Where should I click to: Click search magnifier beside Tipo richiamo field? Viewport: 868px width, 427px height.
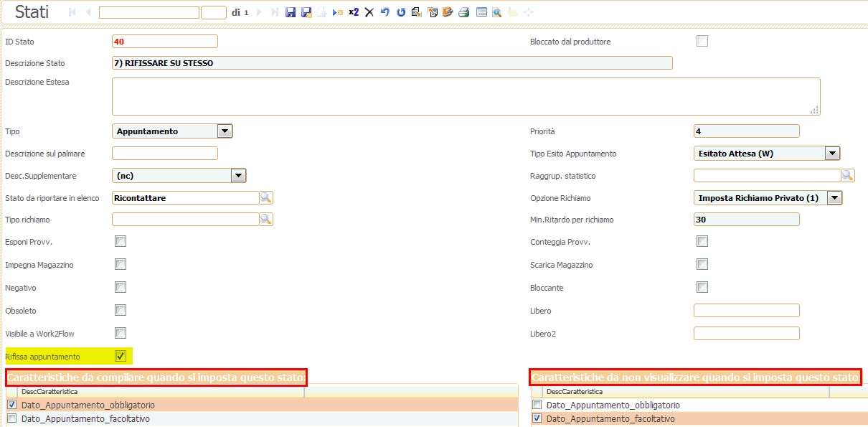[266, 220]
